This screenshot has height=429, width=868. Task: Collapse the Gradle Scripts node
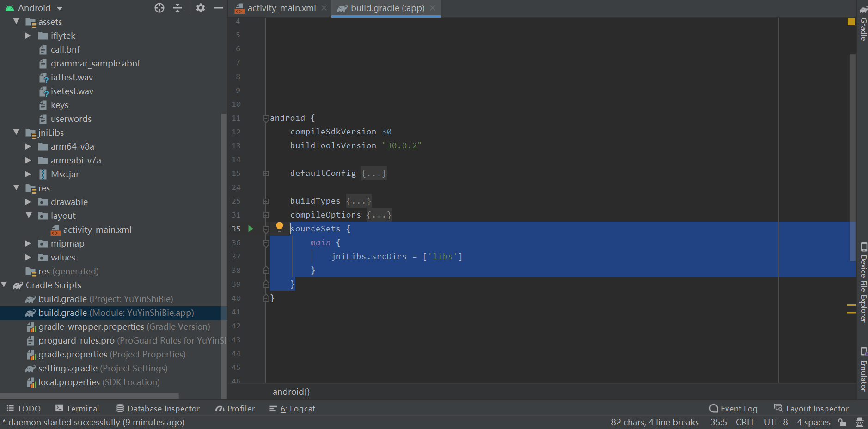click(4, 285)
